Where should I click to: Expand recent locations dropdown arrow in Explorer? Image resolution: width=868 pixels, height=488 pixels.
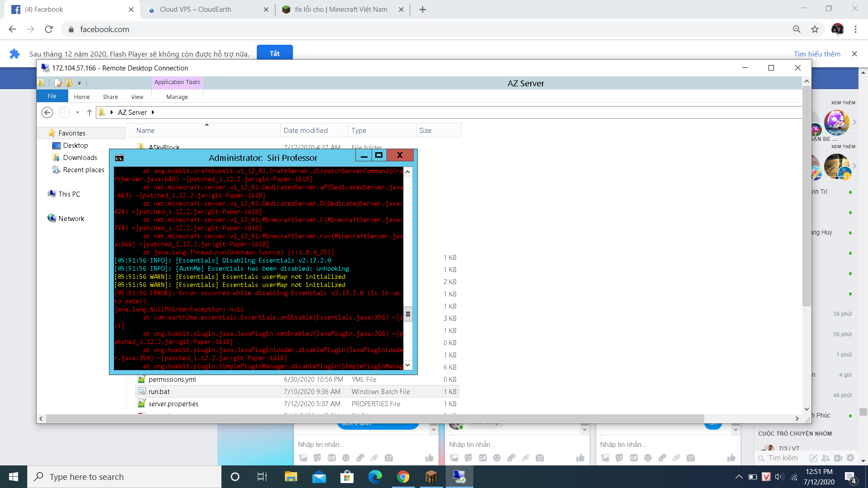point(77,113)
